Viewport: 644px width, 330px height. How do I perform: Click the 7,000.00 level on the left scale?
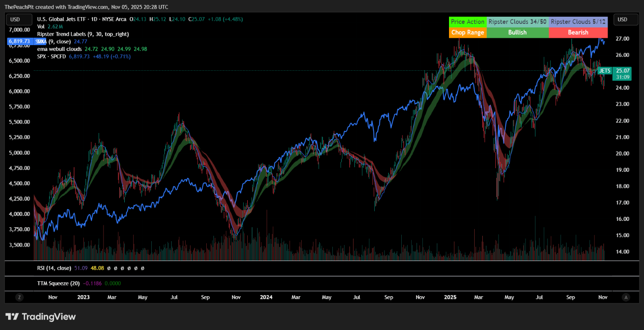[x=19, y=30]
